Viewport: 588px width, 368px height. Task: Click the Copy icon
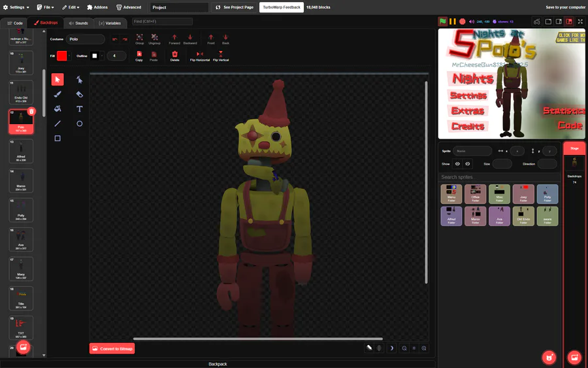click(x=139, y=56)
